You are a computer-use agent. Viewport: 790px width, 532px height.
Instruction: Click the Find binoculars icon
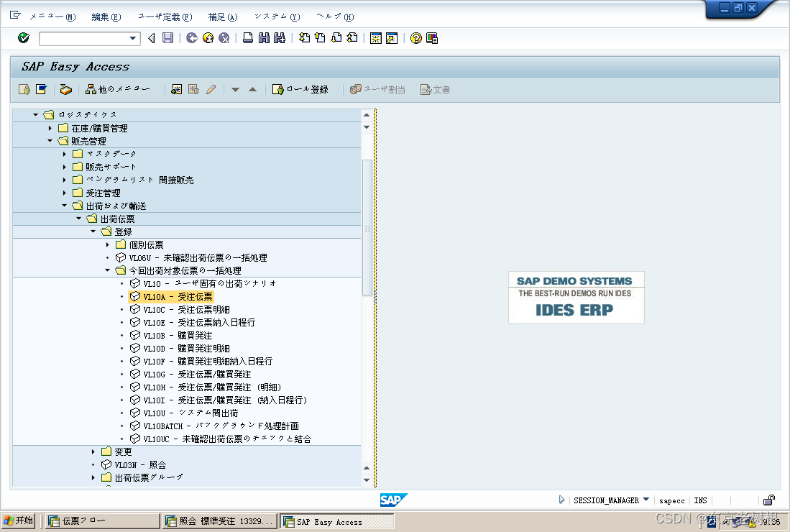(264, 38)
